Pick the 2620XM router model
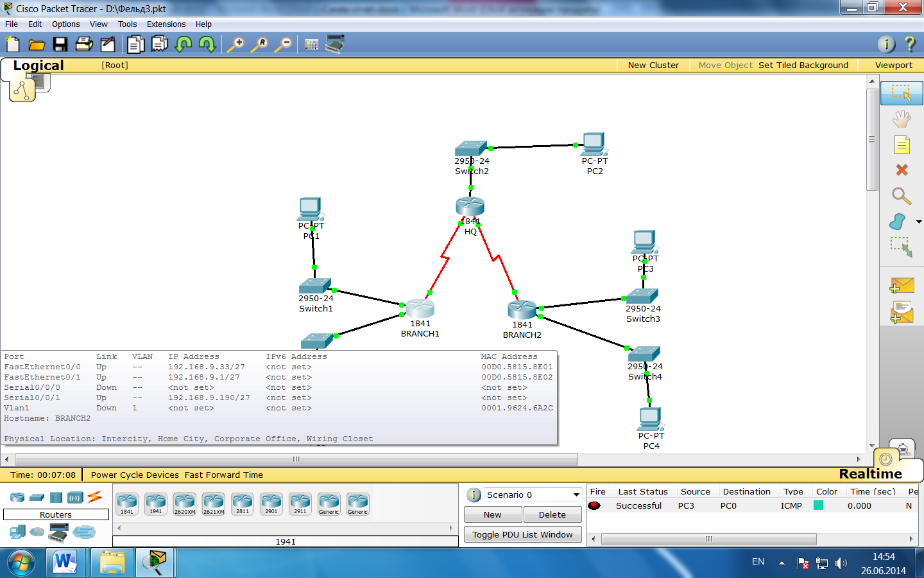Screen dimensions: 924x578 185,504
